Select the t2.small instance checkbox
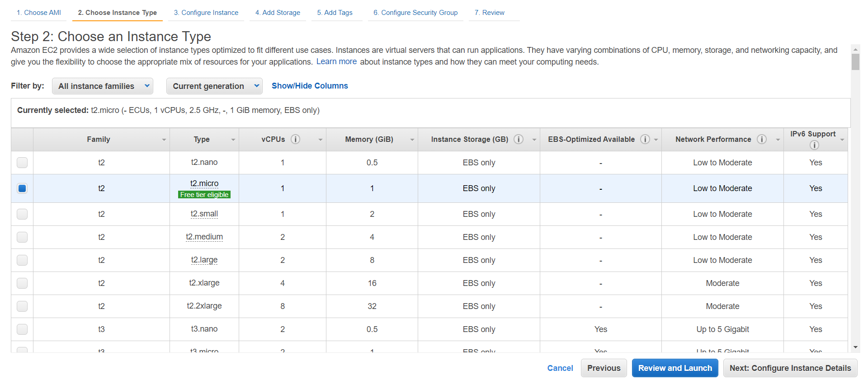868x384 pixels. (x=22, y=214)
